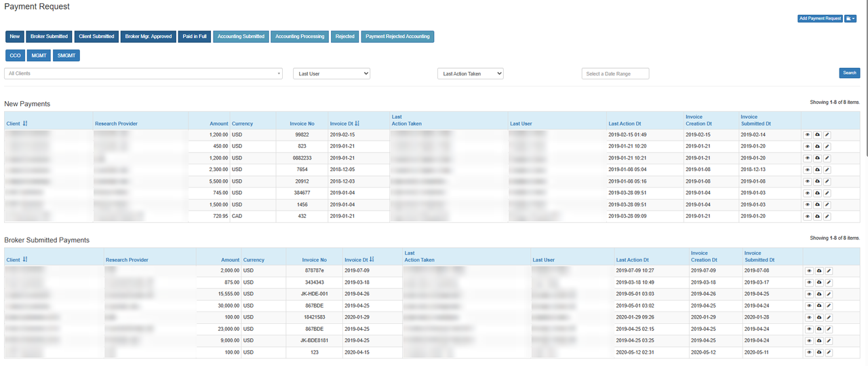Open the Last User dropdown

click(x=332, y=73)
